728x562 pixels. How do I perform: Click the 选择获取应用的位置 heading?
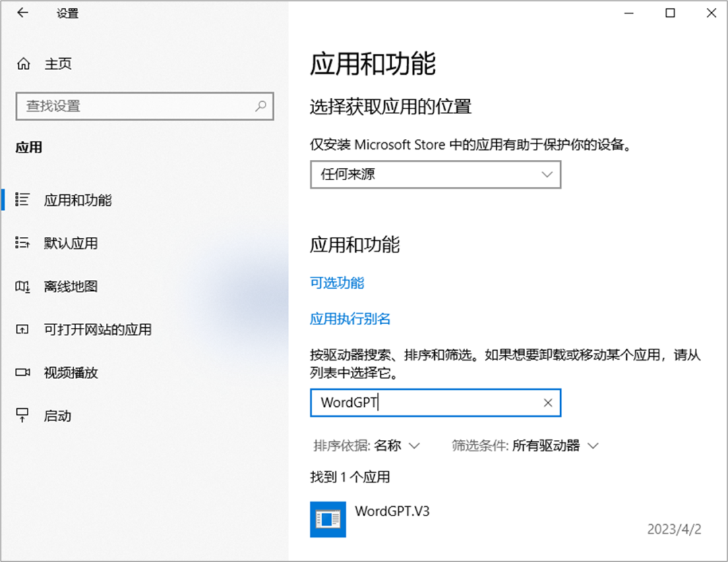click(390, 107)
